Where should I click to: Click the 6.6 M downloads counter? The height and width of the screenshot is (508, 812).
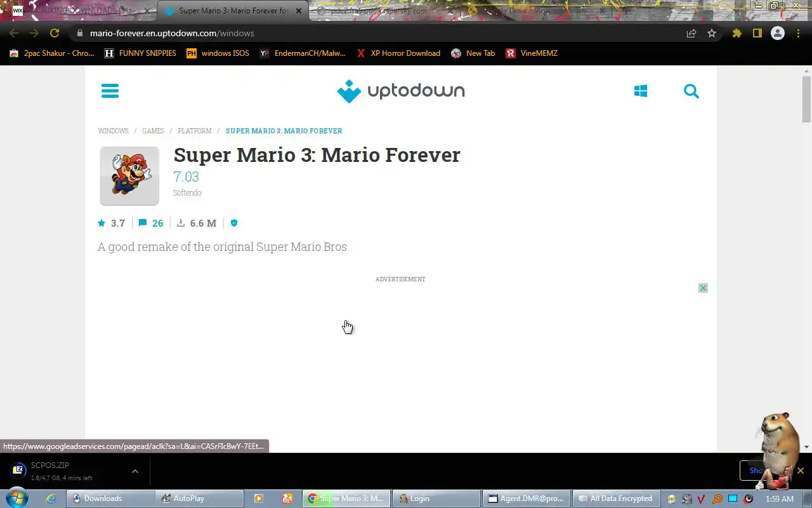pyautogui.click(x=197, y=223)
